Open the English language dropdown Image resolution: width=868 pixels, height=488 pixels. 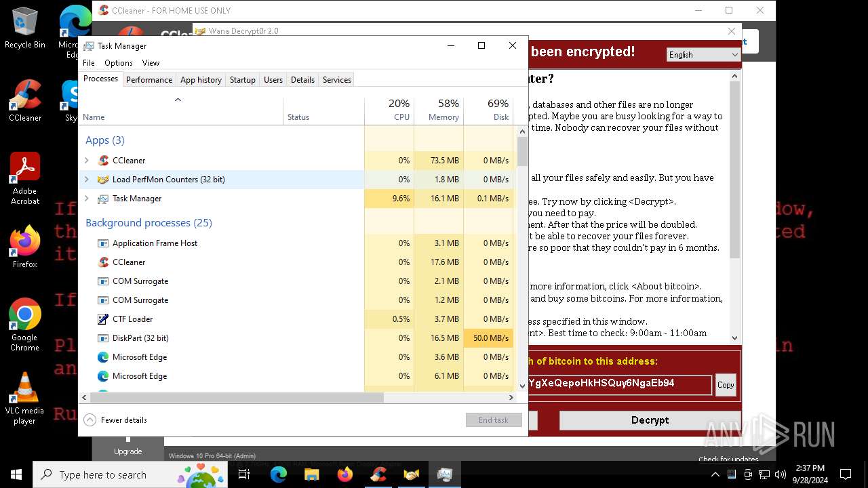coord(703,55)
